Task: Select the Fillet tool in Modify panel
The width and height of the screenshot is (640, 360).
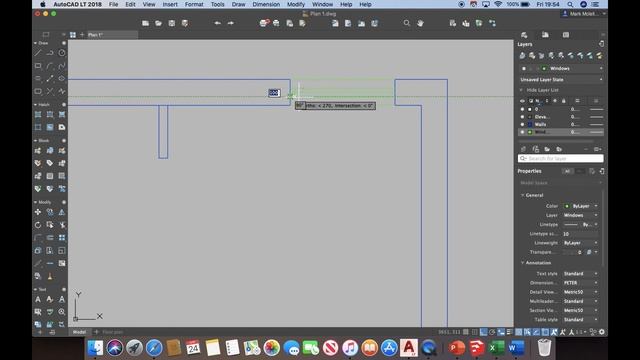Action: coord(38,238)
